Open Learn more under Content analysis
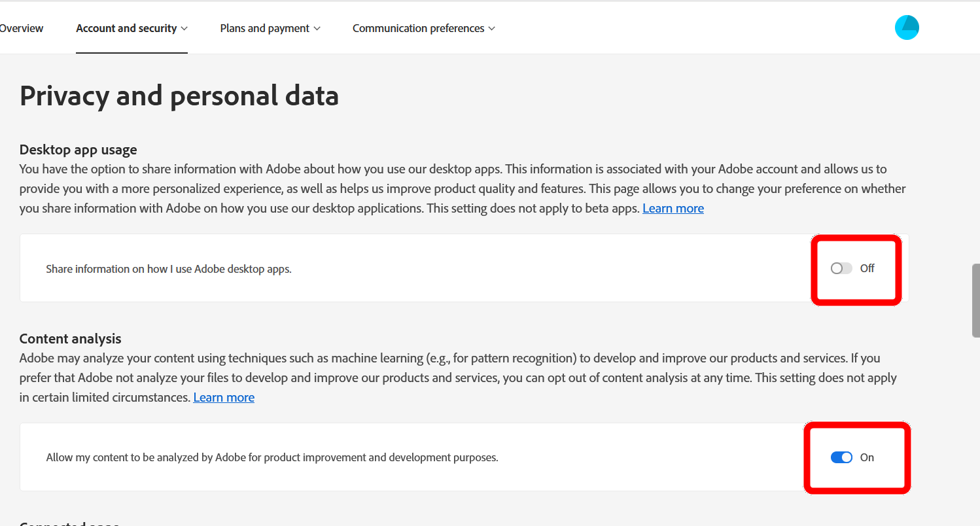 [x=224, y=397]
